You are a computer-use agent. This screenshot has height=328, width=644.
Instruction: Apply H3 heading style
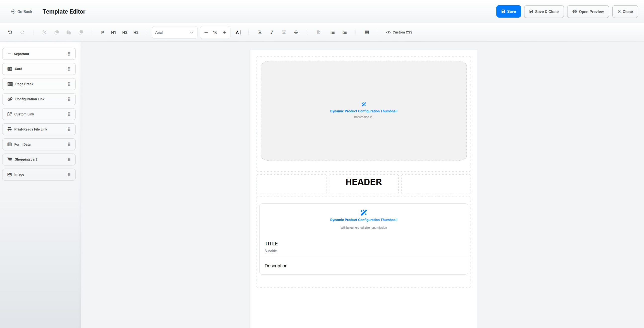[136, 32]
